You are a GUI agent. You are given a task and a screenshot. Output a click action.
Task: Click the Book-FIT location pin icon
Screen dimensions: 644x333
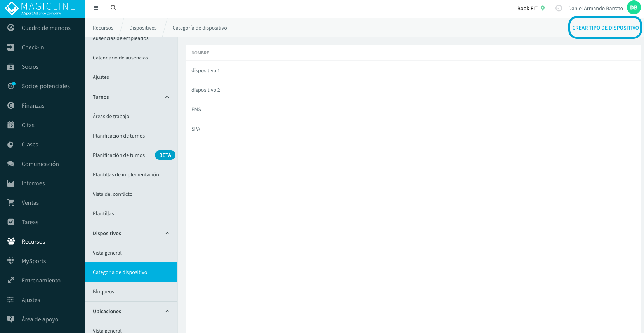(543, 8)
